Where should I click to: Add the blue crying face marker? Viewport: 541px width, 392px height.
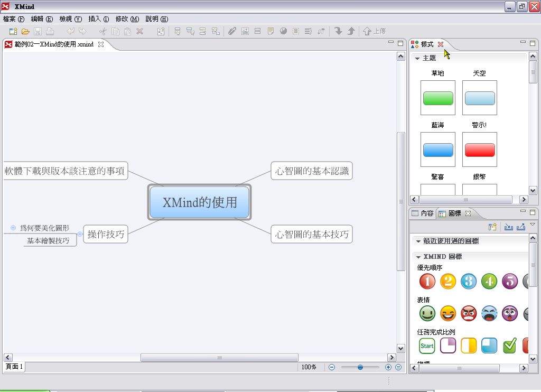pos(489,314)
